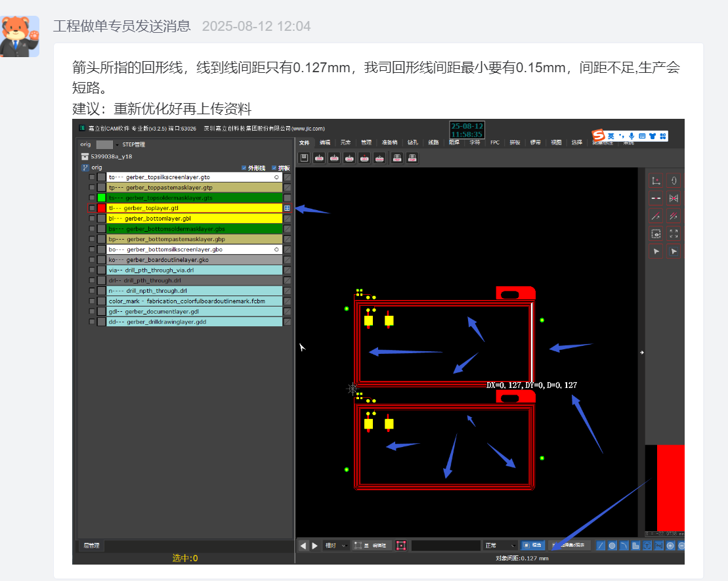
Task: Click the Sogou input method S icon
Action: 597,135
